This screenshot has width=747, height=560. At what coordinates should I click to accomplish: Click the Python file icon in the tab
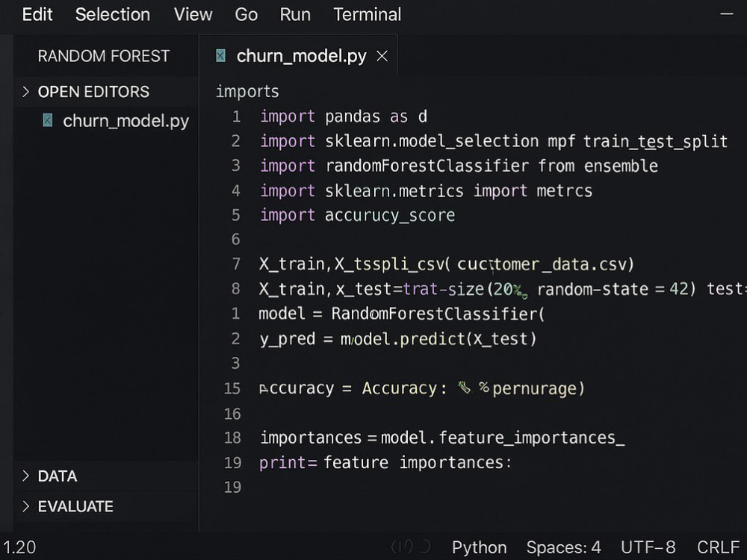pyautogui.click(x=220, y=56)
